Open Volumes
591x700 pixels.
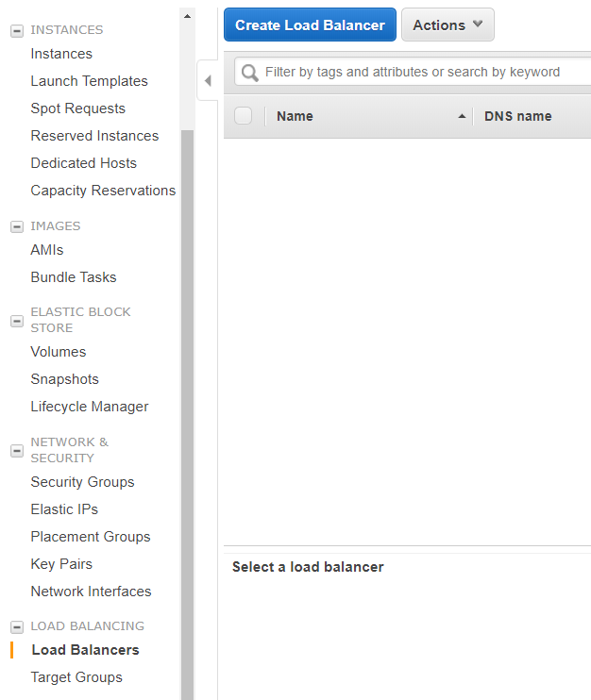[59, 352]
